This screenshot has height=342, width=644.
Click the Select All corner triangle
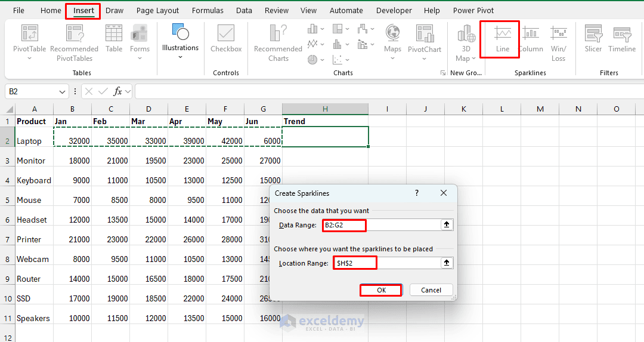pos(10,109)
